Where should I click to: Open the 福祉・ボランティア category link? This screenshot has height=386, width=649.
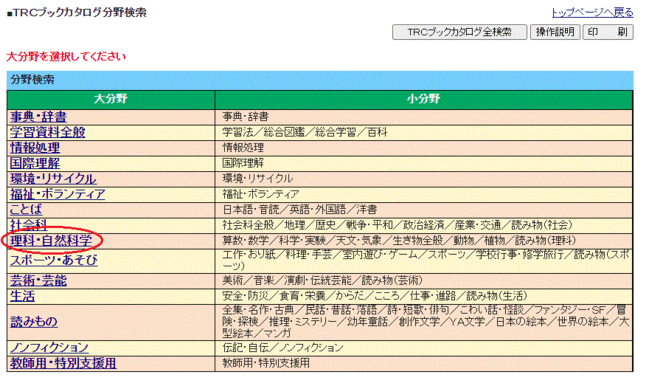(x=58, y=194)
